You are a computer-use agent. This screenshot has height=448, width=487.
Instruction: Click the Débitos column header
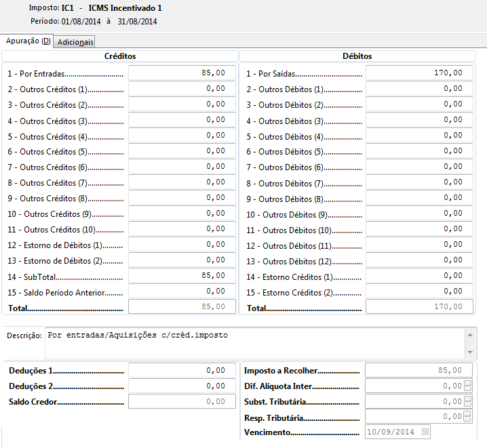point(357,56)
